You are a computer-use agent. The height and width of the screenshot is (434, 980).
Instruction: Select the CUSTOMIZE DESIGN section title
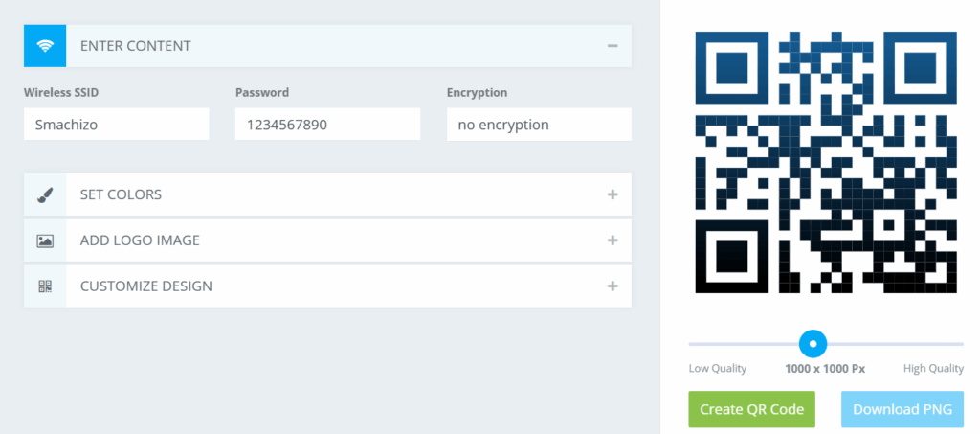[146, 286]
